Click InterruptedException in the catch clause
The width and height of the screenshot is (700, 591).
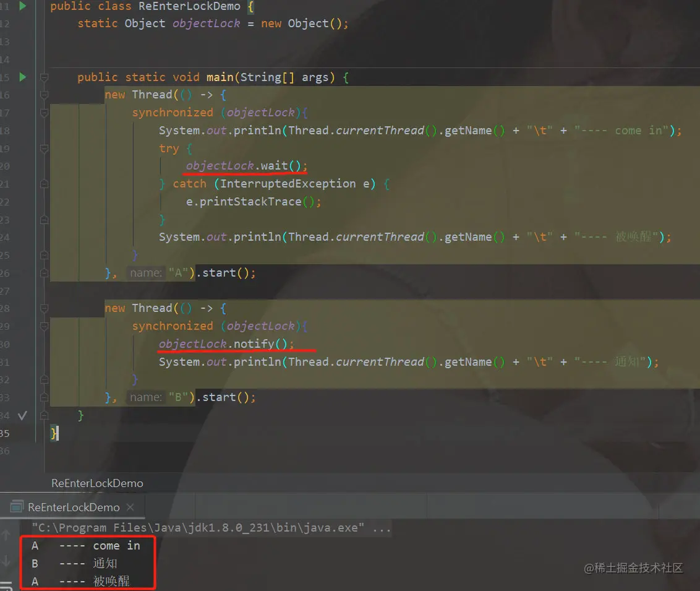(x=288, y=184)
